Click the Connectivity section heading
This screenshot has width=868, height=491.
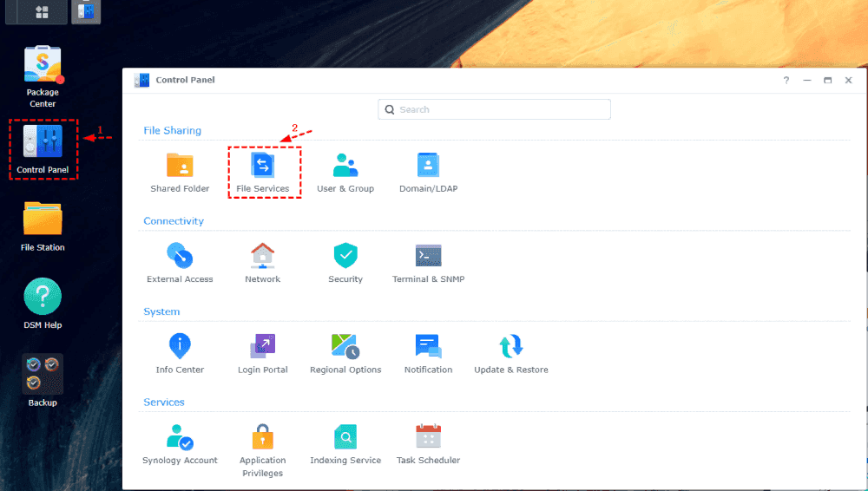pos(174,221)
